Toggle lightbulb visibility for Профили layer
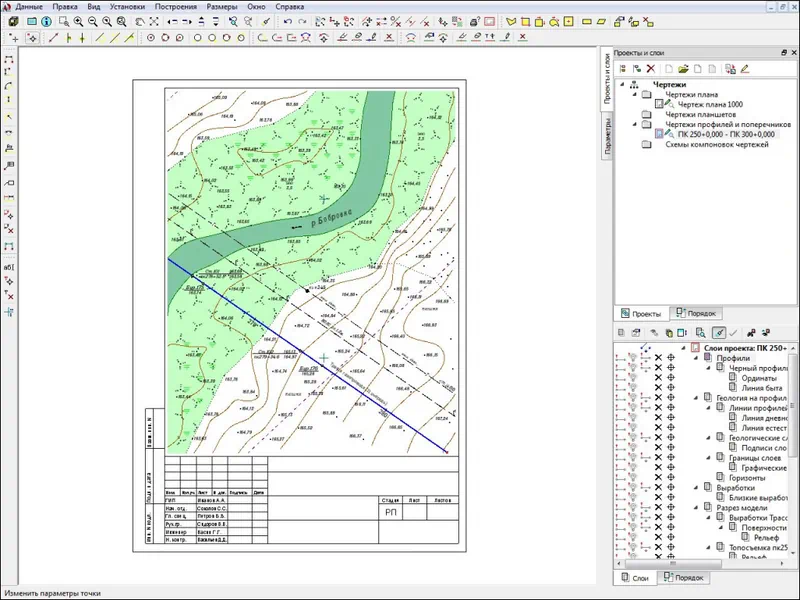 [x=633, y=357]
